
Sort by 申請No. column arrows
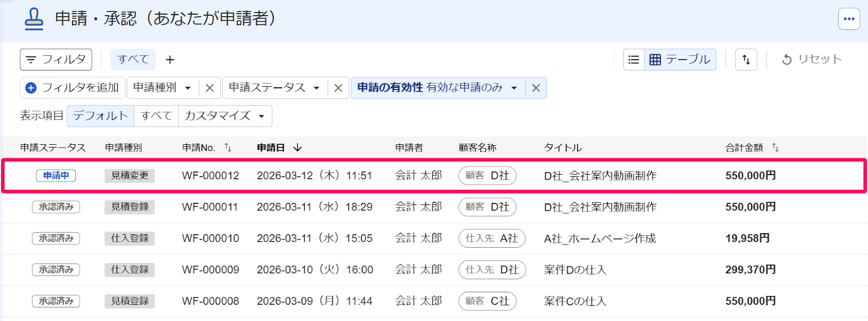point(228,147)
